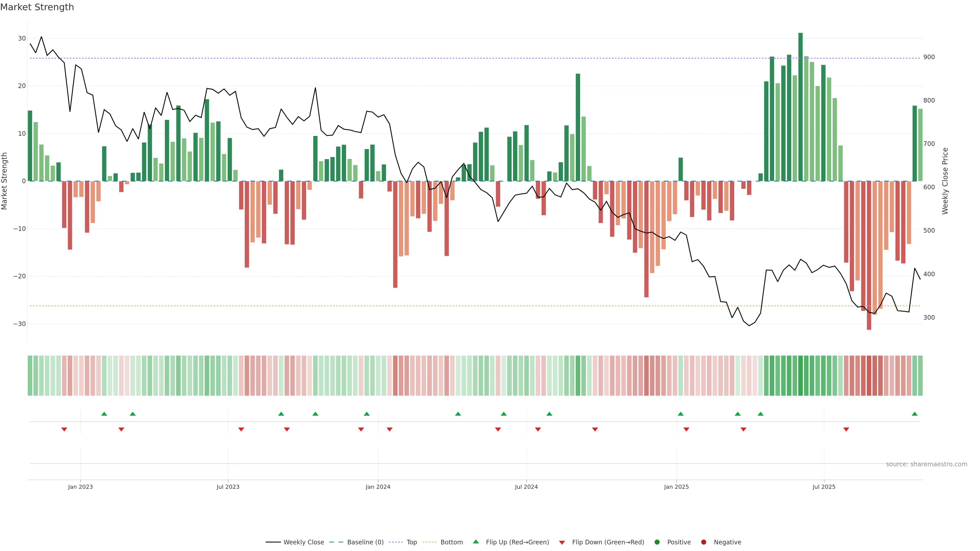Click flip-down marker after Jul 2025
This screenshot has height=551, width=980.
point(846,429)
